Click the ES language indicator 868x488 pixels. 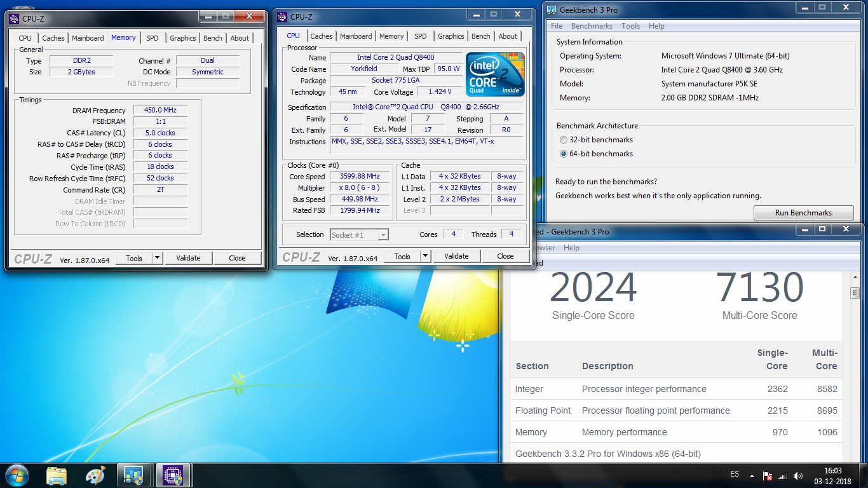pos(735,475)
